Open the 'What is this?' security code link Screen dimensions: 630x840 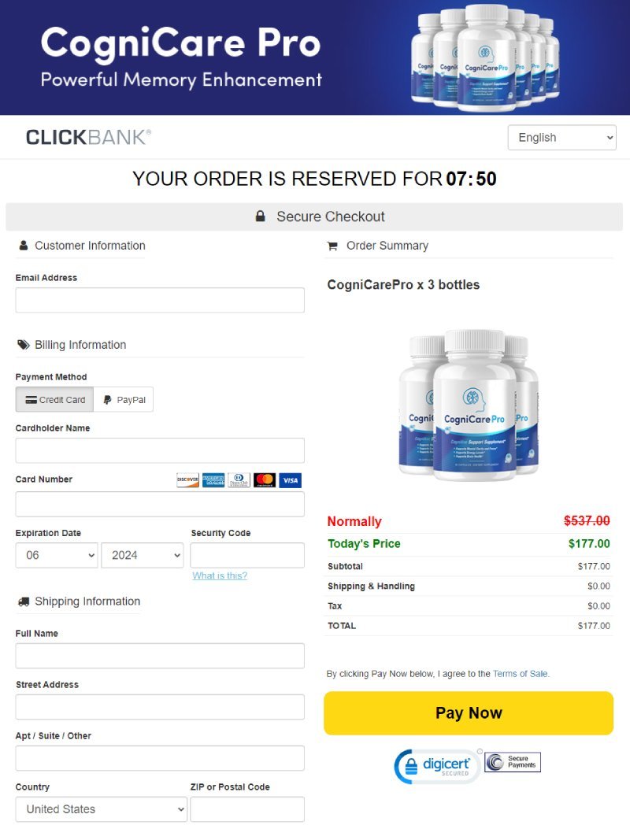[220, 575]
